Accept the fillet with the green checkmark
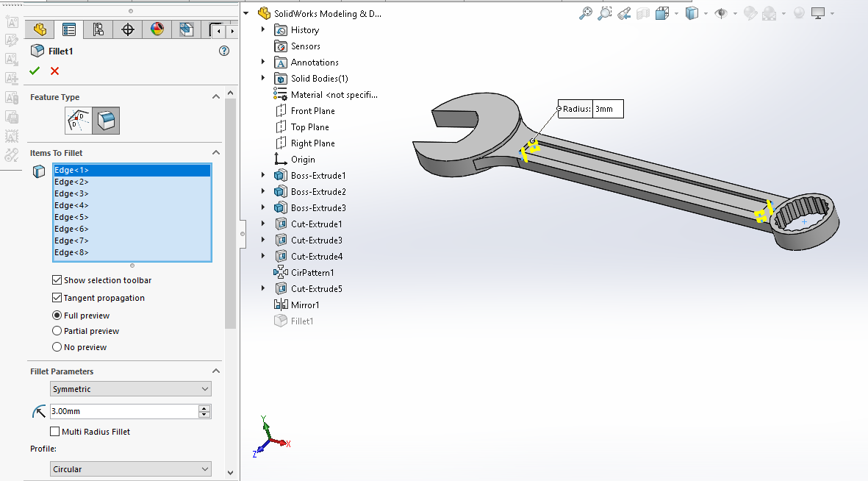 coord(34,71)
